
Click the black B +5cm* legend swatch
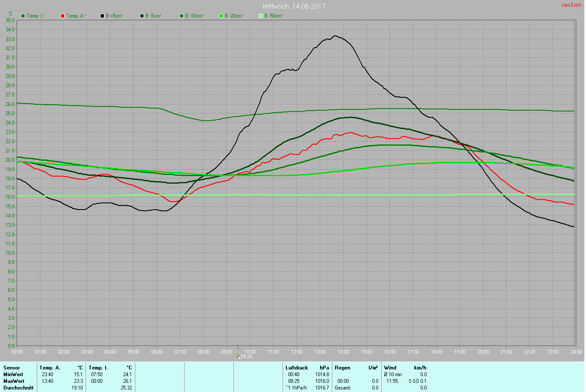click(x=102, y=16)
